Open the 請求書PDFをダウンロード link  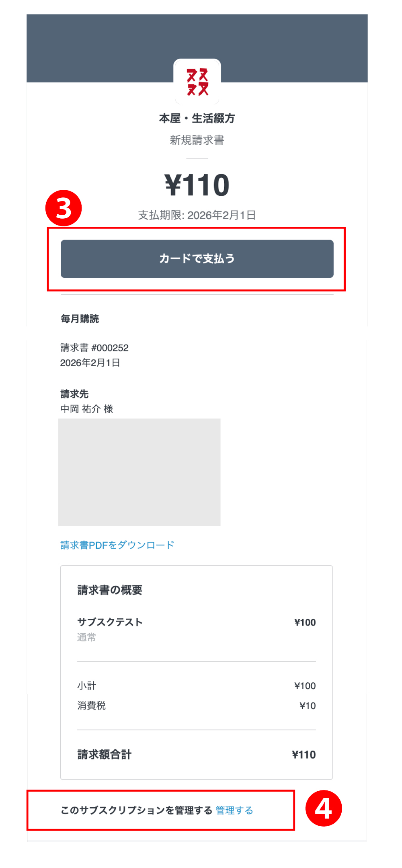[x=117, y=545]
